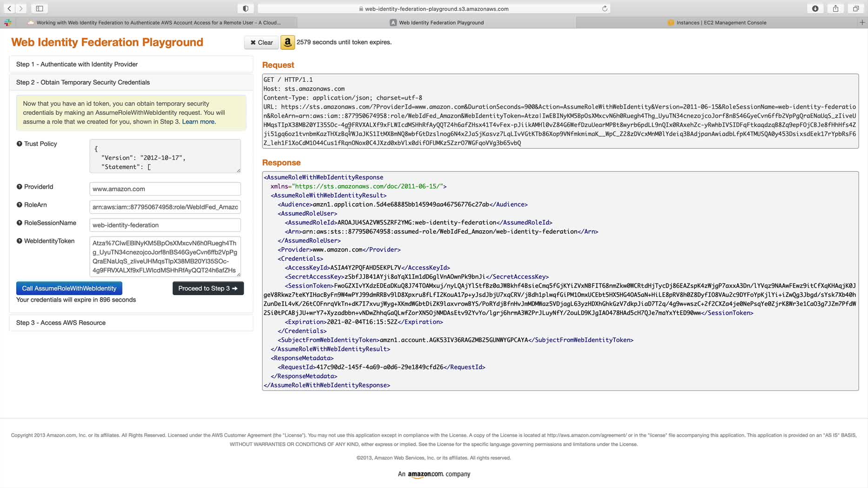Click the Web Identity Federation Playground heading
Viewport: 868px width, 488px height.
(107, 42)
